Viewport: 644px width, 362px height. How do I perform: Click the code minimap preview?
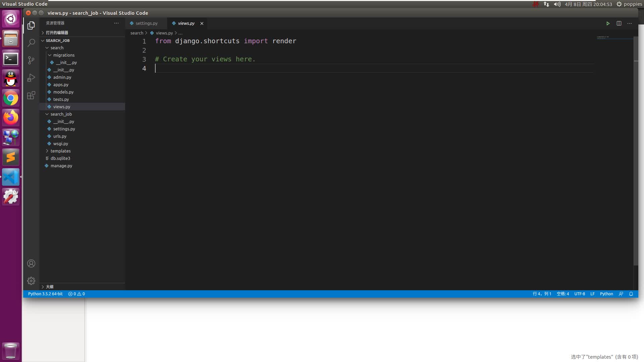615,38
